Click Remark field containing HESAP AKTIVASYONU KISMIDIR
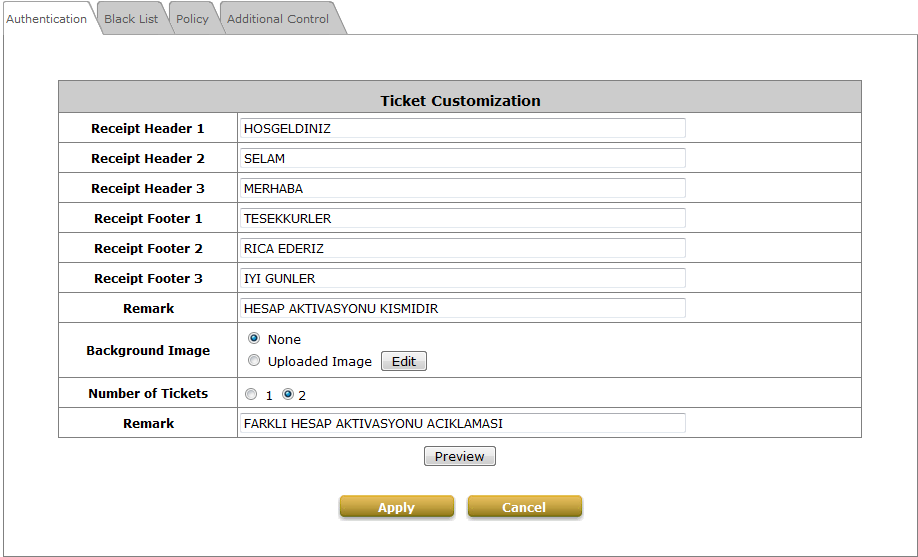918x557 pixels. 462,308
